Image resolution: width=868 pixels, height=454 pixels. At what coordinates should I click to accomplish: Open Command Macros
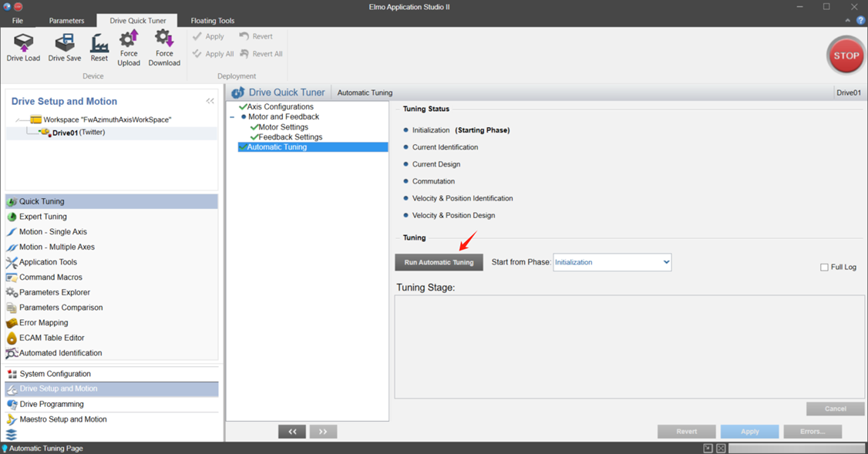pos(111,277)
